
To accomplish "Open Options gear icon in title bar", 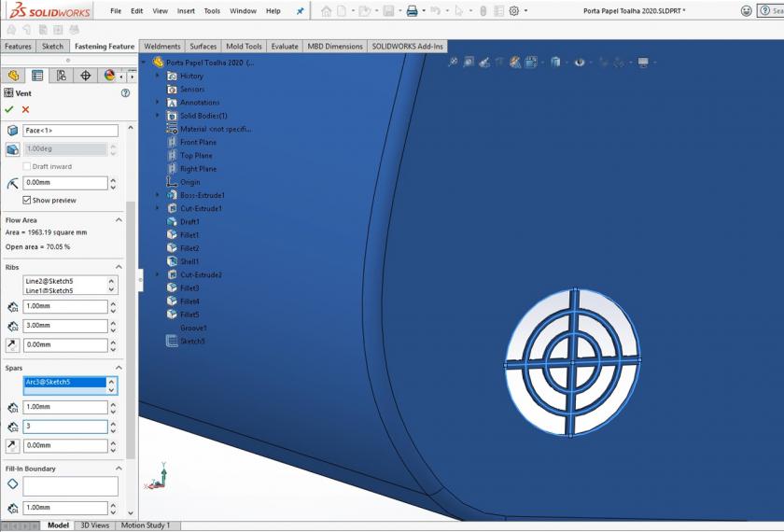I will click(x=513, y=11).
